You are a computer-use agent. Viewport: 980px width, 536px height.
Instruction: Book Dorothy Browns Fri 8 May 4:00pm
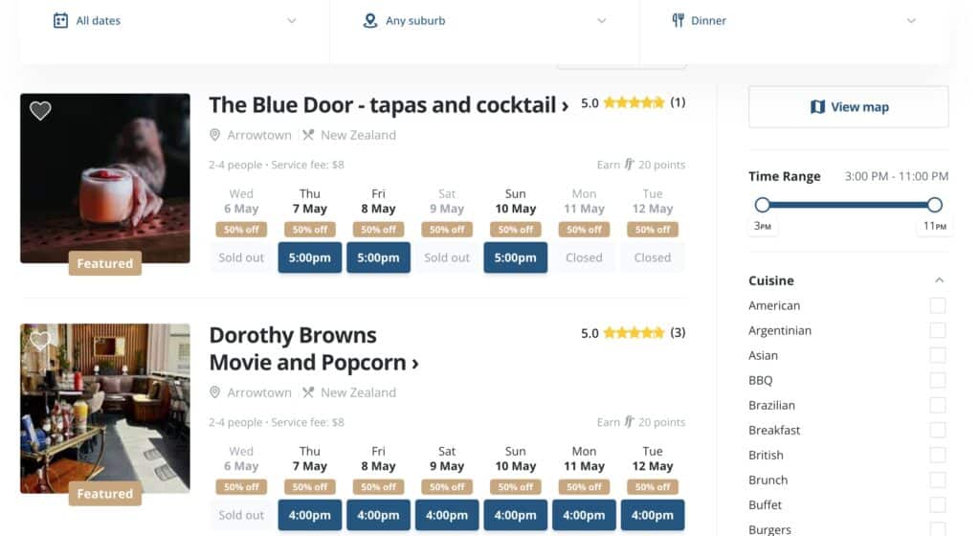[378, 515]
